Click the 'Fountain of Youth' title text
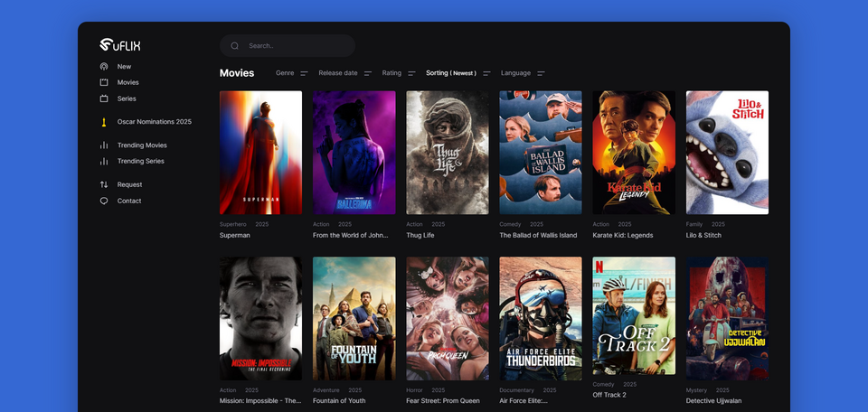The width and height of the screenshot is (868, 412). click(339, 400)
